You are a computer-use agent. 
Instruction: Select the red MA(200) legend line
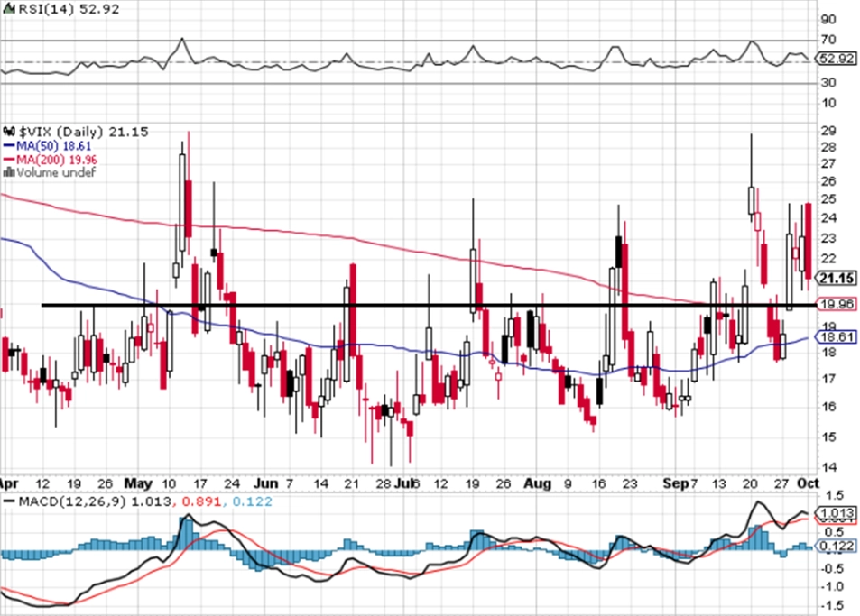pyautogui.click(x=9, y=160)
